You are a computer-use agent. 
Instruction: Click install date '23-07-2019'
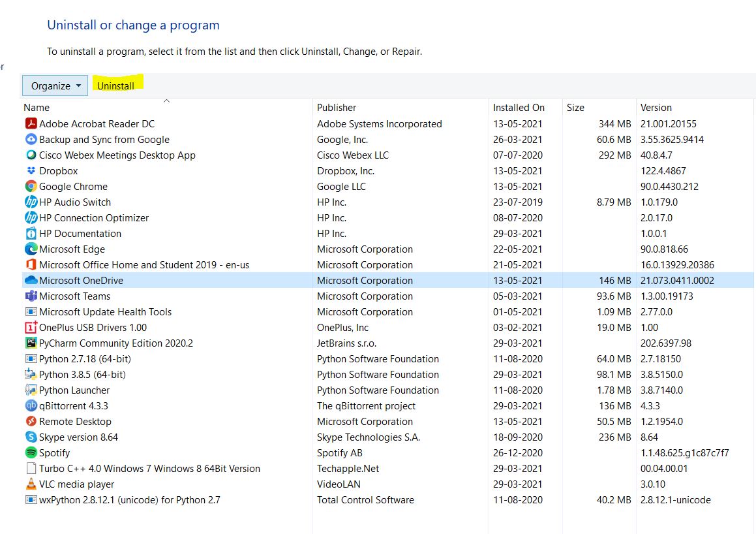click(518, 202)
